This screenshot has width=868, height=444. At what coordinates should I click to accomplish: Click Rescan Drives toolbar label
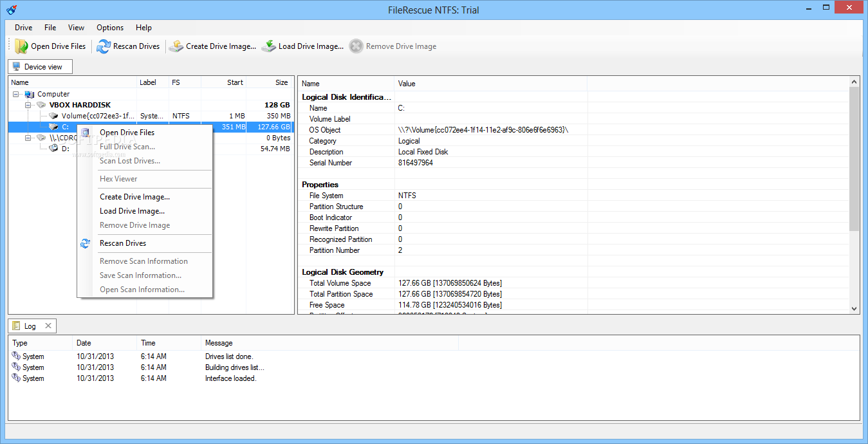click(x=136, y=46)
